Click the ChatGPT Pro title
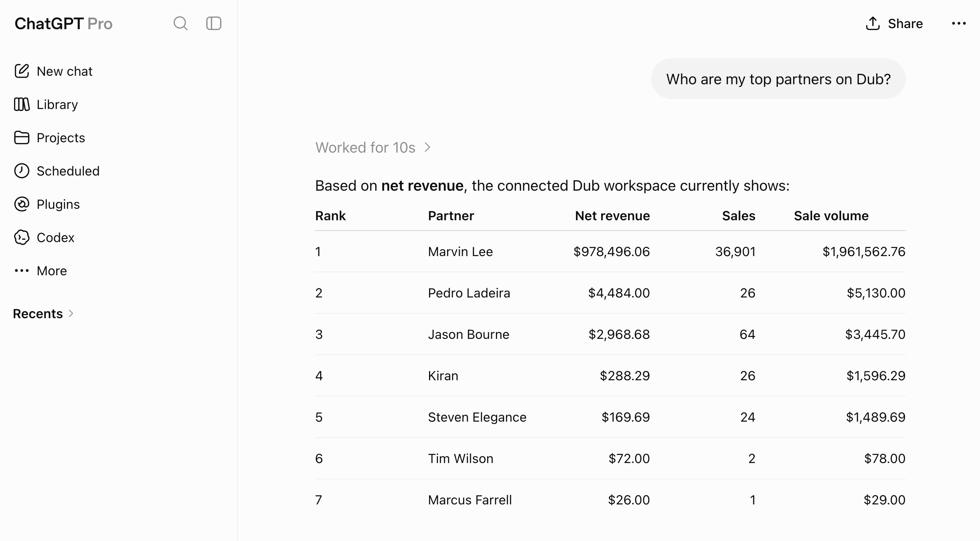Image resolution: width=980 pixels, height=541 pixels. tap(64, 24)
